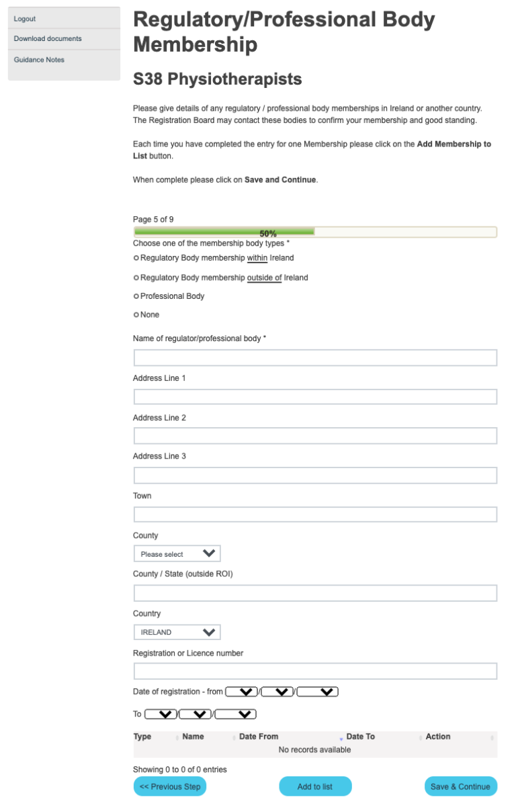Click sort icon beside Name column

coord(234,737)
